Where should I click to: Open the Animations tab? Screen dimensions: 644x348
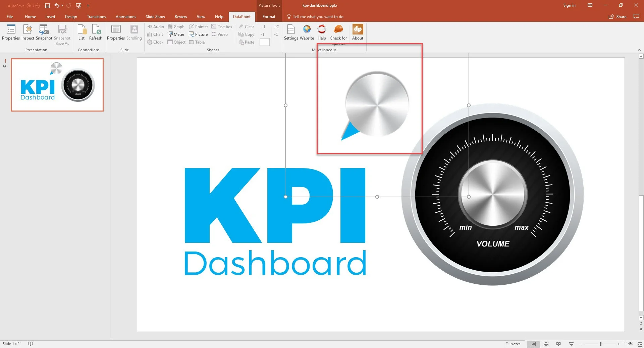click(x=126, y=17)
